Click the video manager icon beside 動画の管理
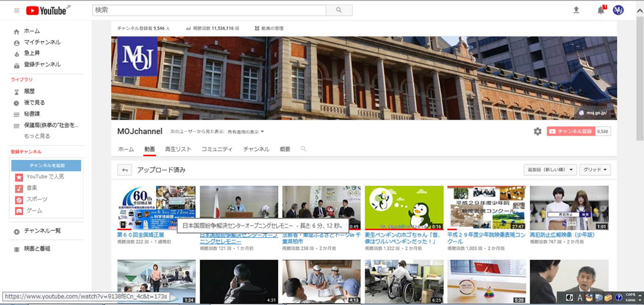 257,28
